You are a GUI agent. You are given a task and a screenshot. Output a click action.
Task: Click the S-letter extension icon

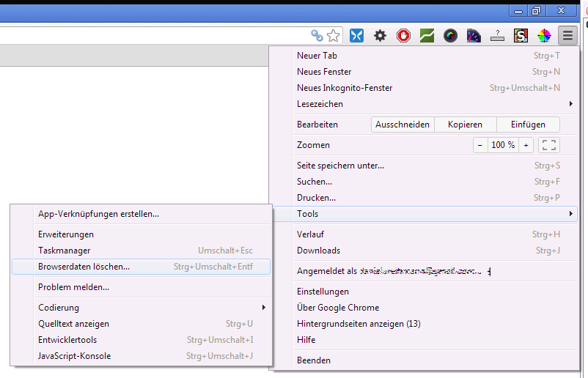pos(521,36)
